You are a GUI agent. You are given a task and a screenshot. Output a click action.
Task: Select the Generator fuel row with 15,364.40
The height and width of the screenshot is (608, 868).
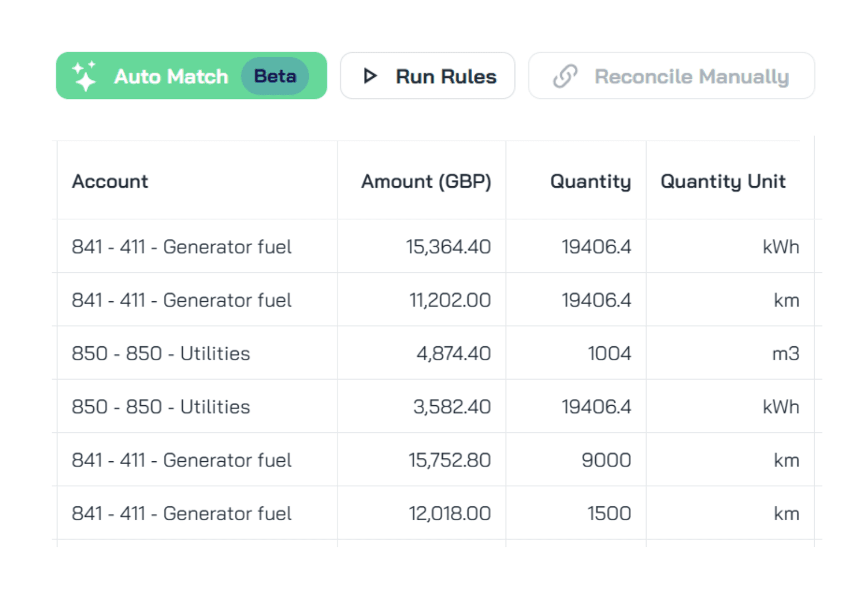pyautogui.click(x=436, y=246)
